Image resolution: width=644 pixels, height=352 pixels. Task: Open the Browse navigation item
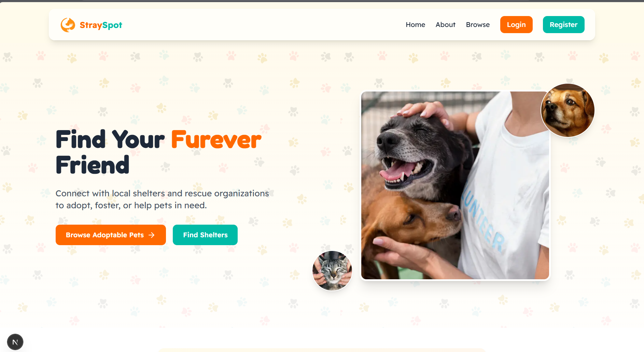coord(478,25)
